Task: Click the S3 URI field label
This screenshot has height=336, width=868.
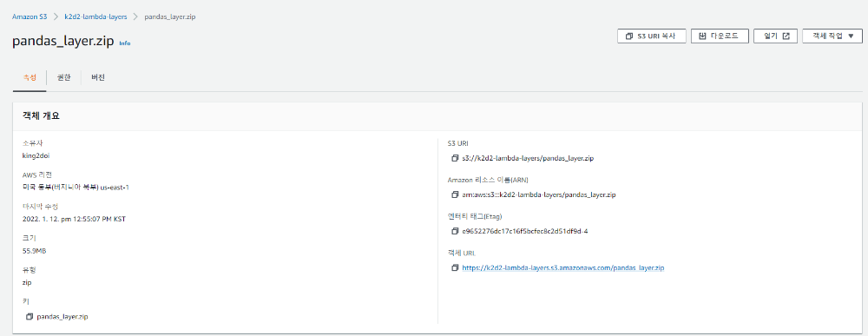Action: 457,144
